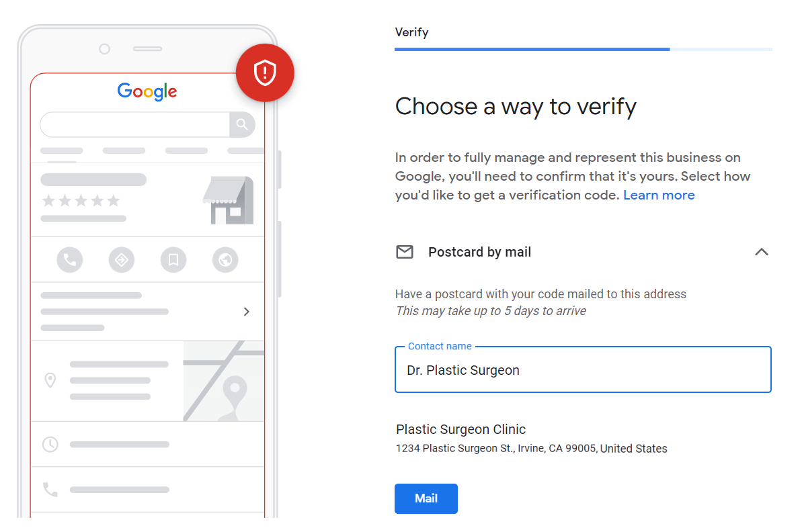Open the Learn more link
The height and width of the screenshot is (532, 802).
point(659,195)
